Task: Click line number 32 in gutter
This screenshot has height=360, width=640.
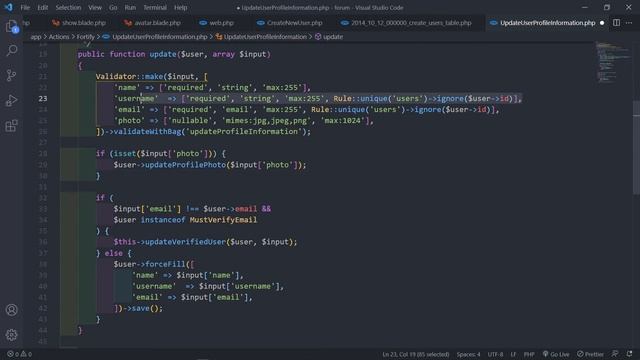Action: (43, 198)
